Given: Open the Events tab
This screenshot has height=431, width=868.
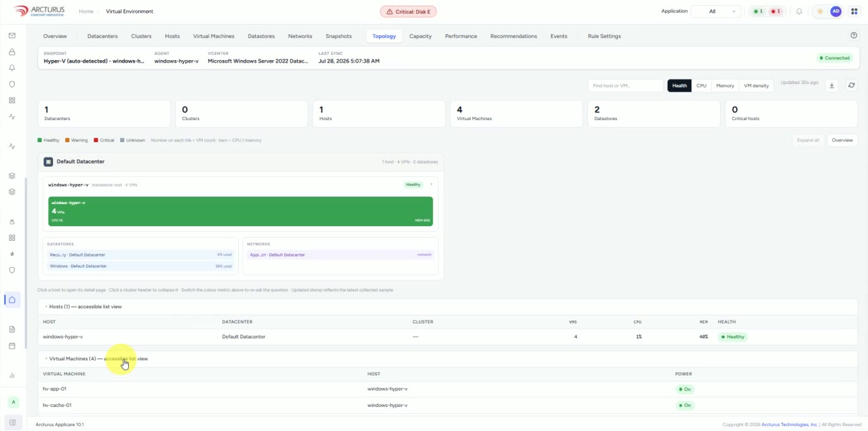Looking at the screenshot, I should coord(558,36).
